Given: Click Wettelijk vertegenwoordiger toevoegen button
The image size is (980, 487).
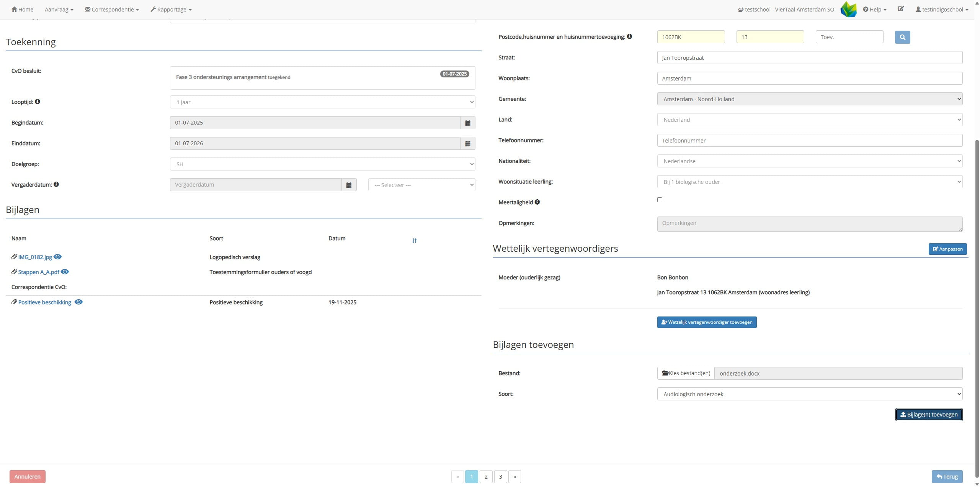Looking at the screenshot, I should coord(707,322).
